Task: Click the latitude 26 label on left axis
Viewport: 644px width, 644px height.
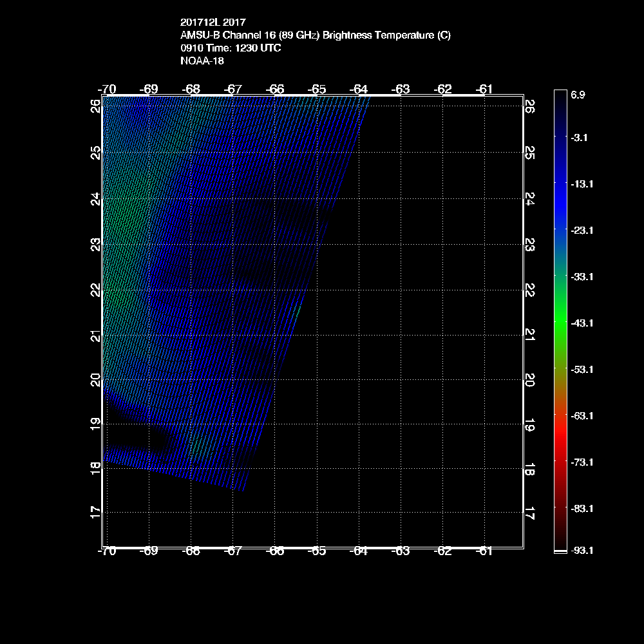Action: [95, 105]
